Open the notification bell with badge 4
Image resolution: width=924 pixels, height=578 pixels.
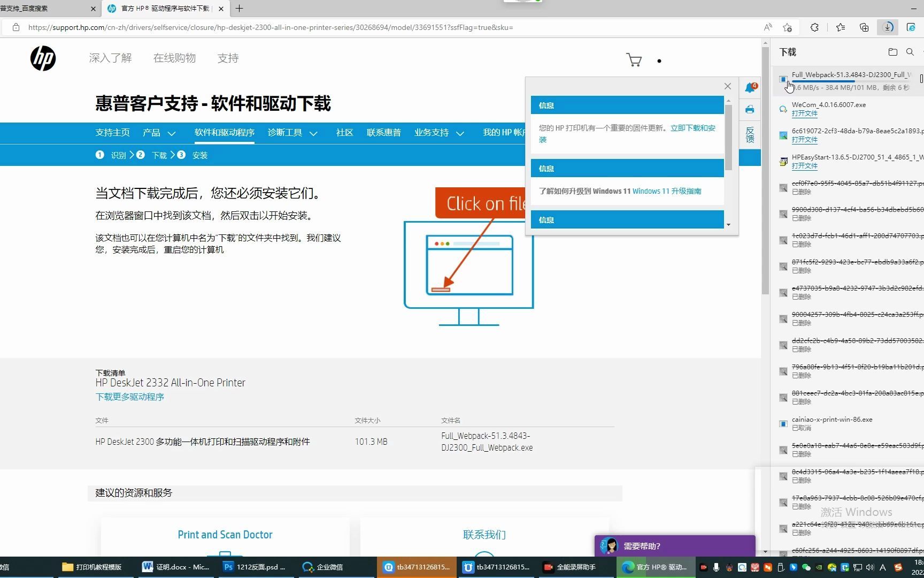pos(750,88)
